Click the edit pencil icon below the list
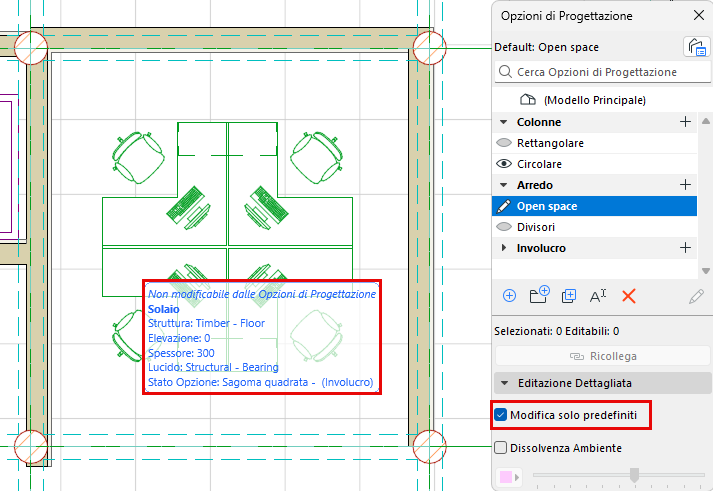This screenshot has width=713, height=491. [696, 296]
